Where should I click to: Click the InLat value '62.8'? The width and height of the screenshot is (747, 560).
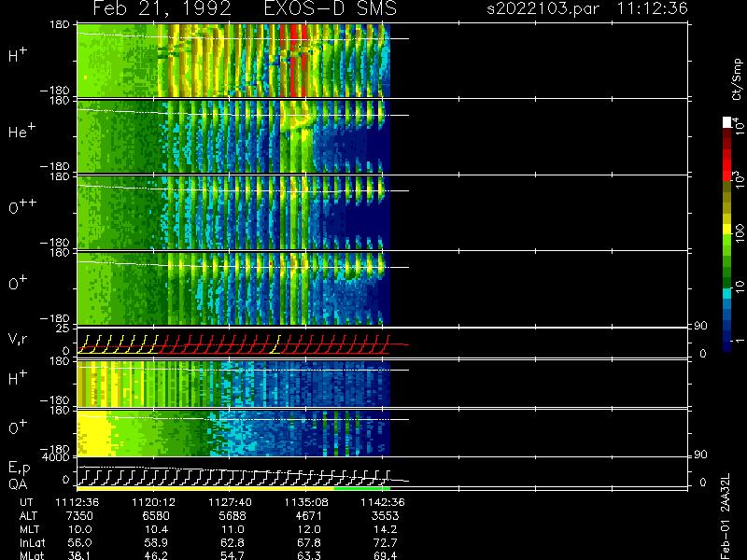pyautogui.click(x=233, y=542)
